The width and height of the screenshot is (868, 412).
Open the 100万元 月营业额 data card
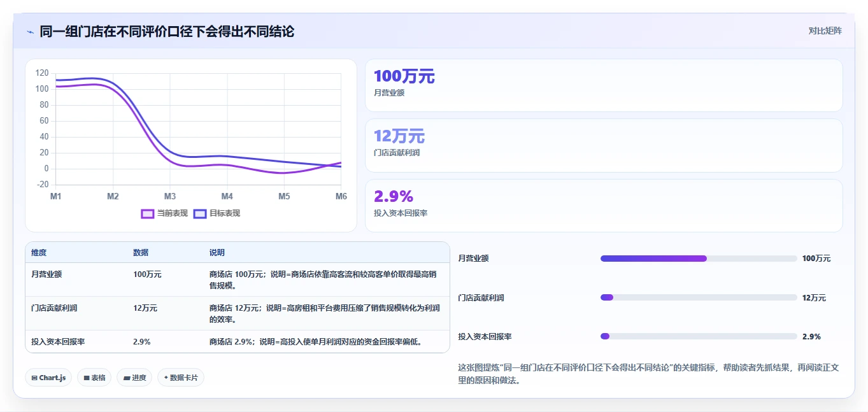coord(604,85)
